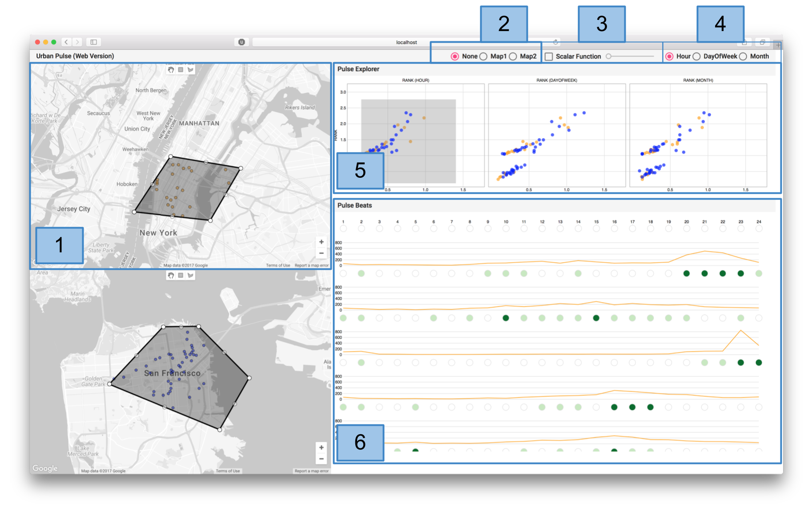Select the None map radio button

tap(455, 56)
